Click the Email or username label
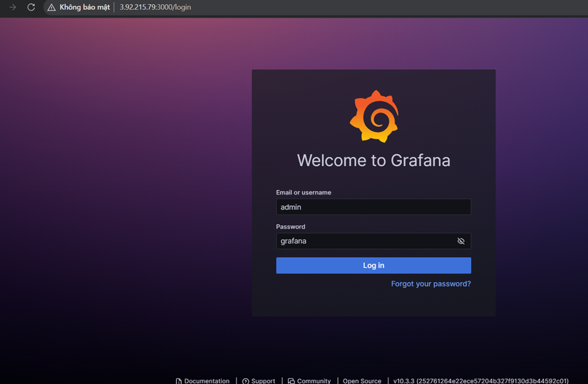 pyautogui.click(x=304, y=192)
